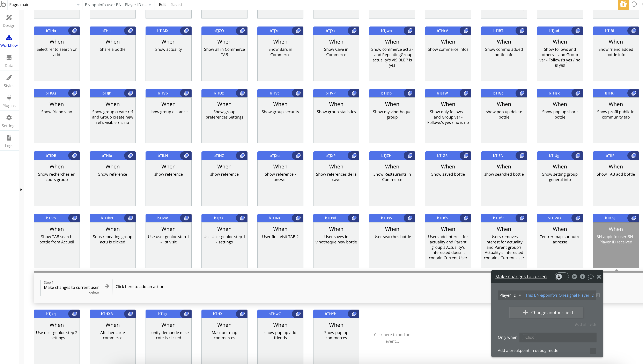Viewport: 643px width, 364px height.
Task: Toggle the experimental flask switch
Action: click(562, 276)
